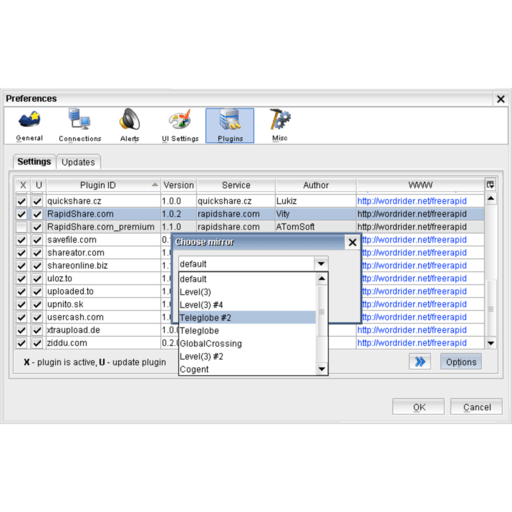Image resolution: width=512 pixels, height=512 pixels.
Task: Open the UI Settings preferences section
Action: tap(180, 126)
